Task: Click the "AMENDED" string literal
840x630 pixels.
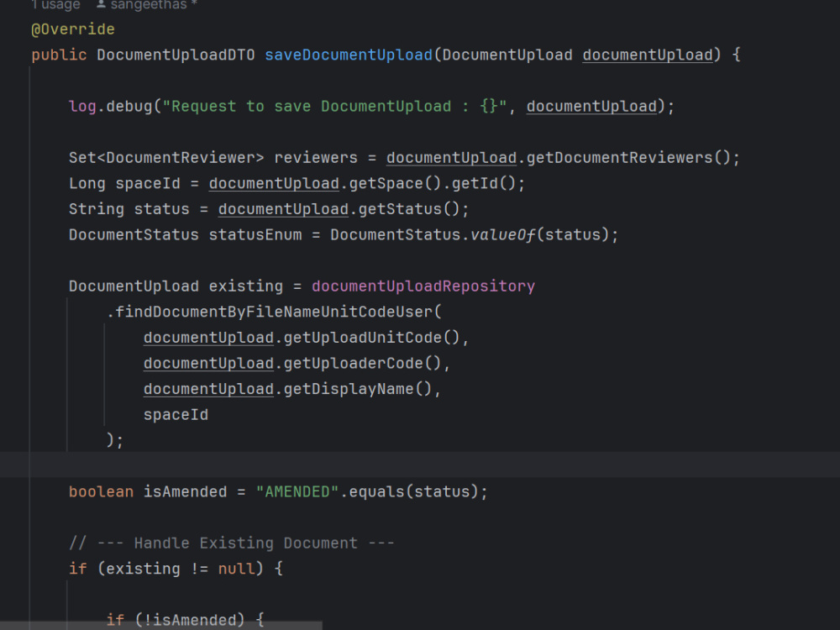Action: (297, 491)
